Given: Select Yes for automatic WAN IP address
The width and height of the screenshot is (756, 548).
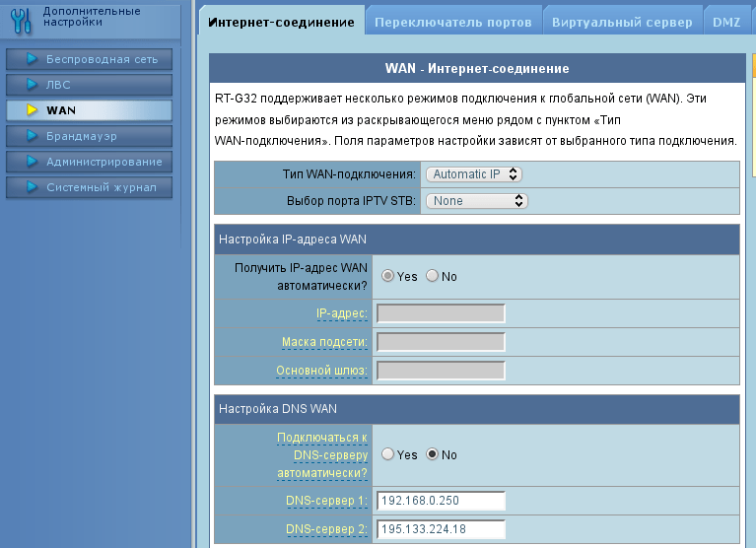Looking at the screenshot, I should pos(387,276).
